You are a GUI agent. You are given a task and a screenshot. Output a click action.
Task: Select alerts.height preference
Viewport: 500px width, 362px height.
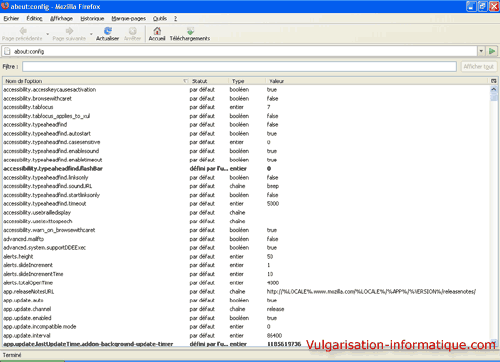(246, 256)
